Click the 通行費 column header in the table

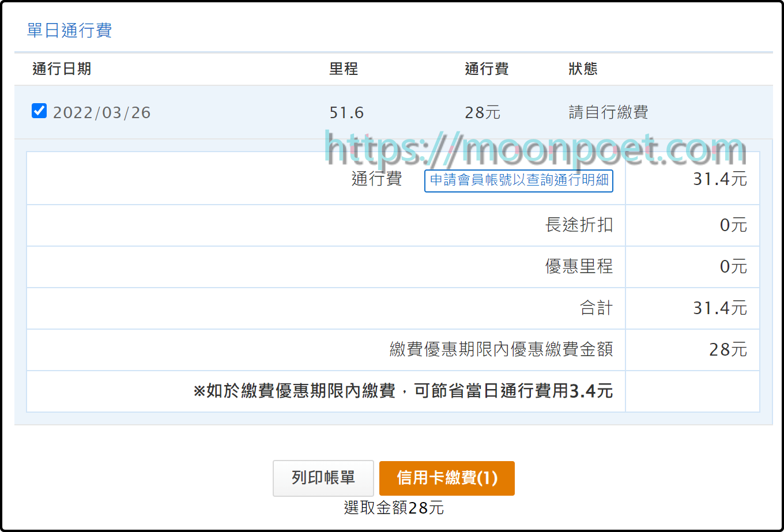point(487,69)
